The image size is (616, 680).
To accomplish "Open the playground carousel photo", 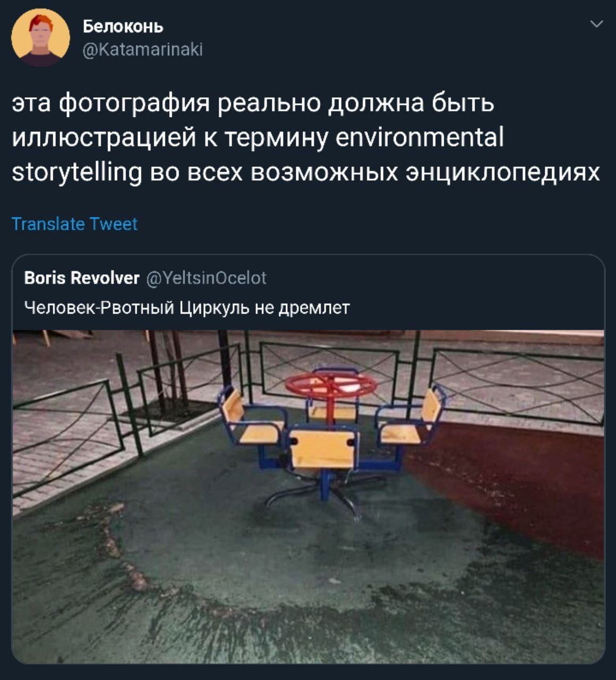I will tap(308, 497).
